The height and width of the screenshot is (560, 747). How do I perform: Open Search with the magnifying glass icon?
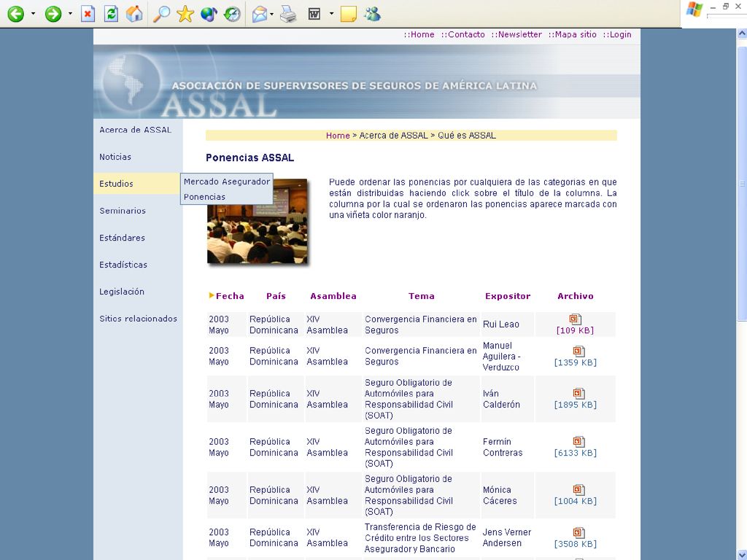[161, 14]
